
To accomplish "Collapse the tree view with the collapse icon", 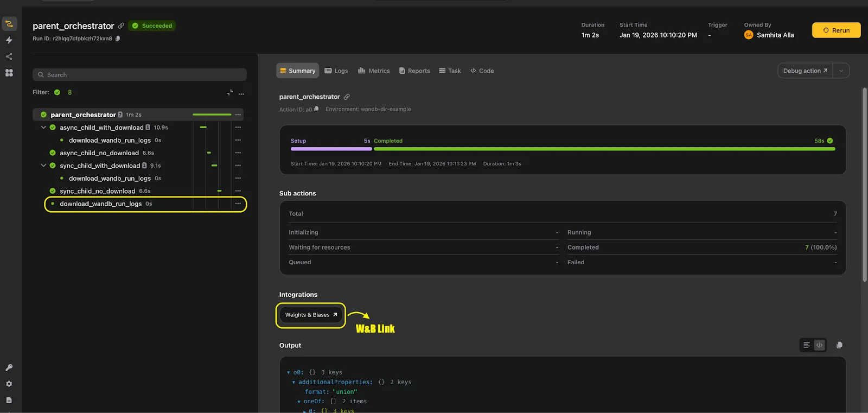I will (x=230, y=93).
